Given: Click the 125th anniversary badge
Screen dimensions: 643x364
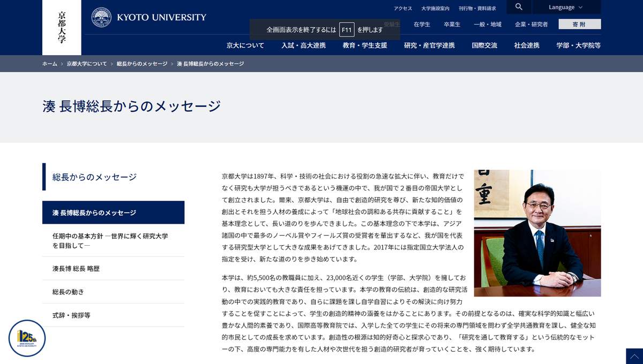Looking at the screenshot, I should (27, 338).
